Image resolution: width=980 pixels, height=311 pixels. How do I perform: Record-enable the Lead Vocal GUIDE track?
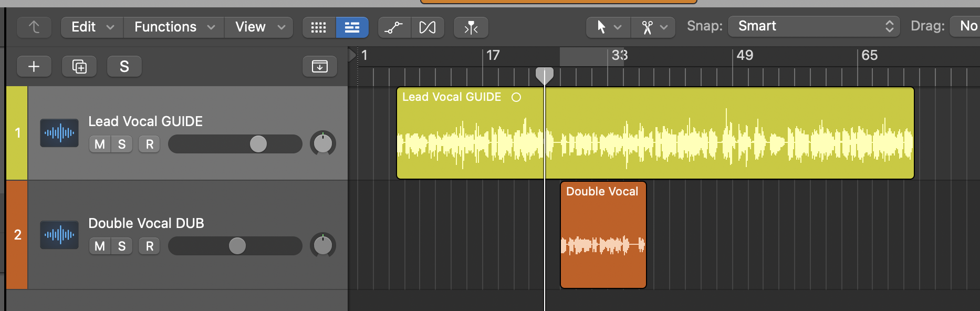coord(150,144)
